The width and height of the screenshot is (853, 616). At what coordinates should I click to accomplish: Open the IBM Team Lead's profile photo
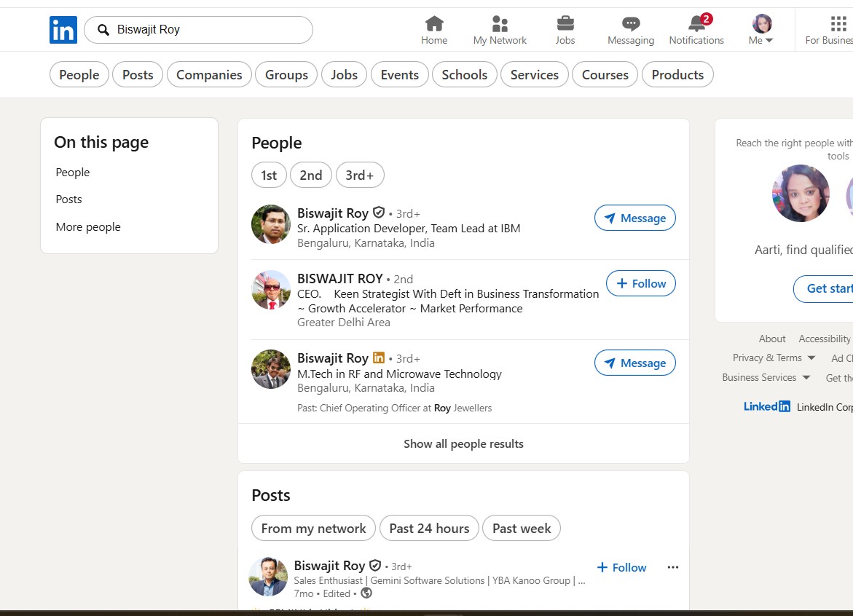point(271,224)
